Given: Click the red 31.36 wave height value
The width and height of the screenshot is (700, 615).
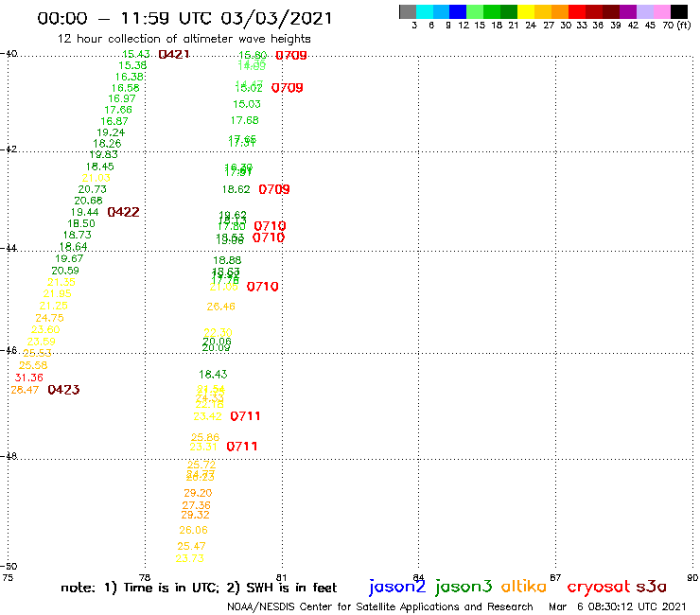Looking at the screenshot, I should click(x=29, y=378).
